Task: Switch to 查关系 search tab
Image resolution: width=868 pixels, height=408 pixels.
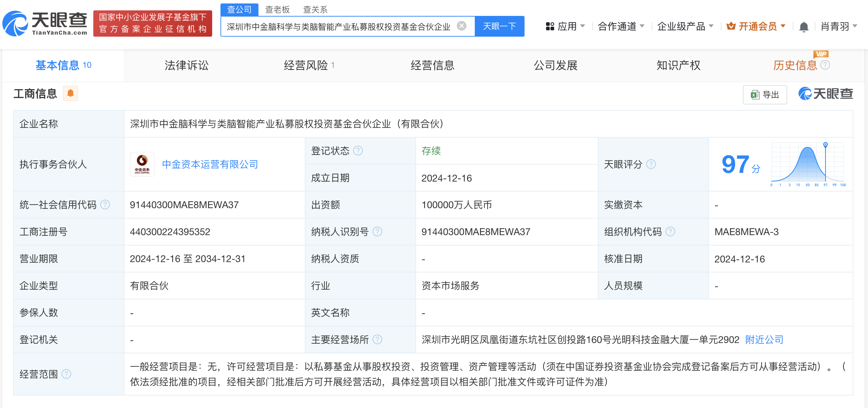Action: point(315,9)
